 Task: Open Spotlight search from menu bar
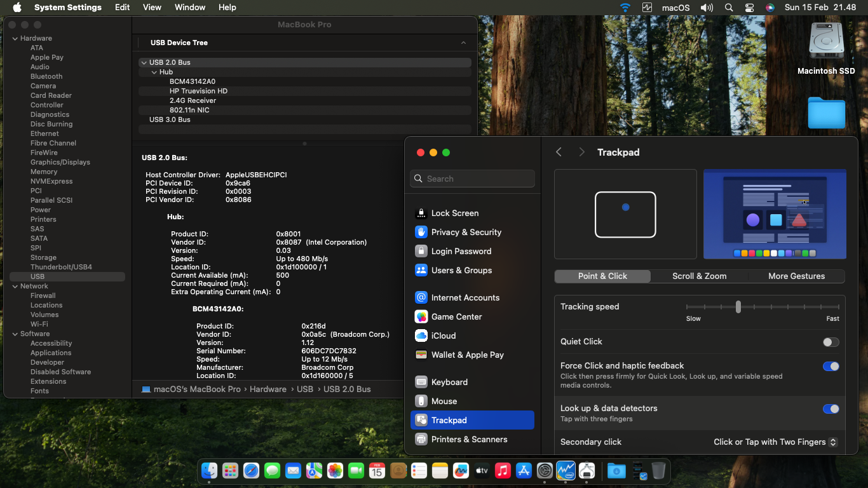point(729,8)
